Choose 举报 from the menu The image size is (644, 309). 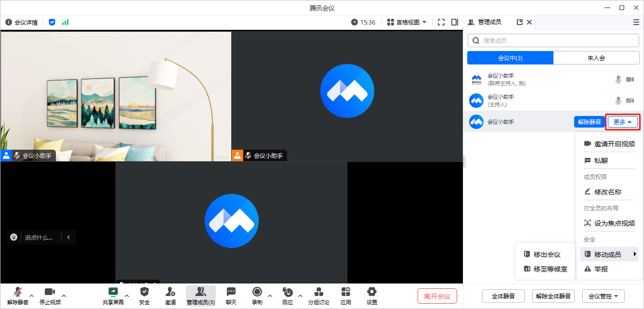point(609,269)
